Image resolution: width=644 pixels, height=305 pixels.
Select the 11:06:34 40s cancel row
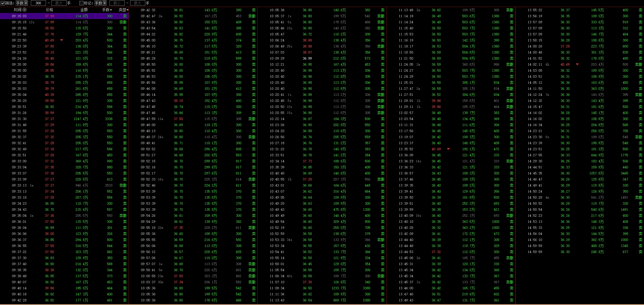coord(322,276)
